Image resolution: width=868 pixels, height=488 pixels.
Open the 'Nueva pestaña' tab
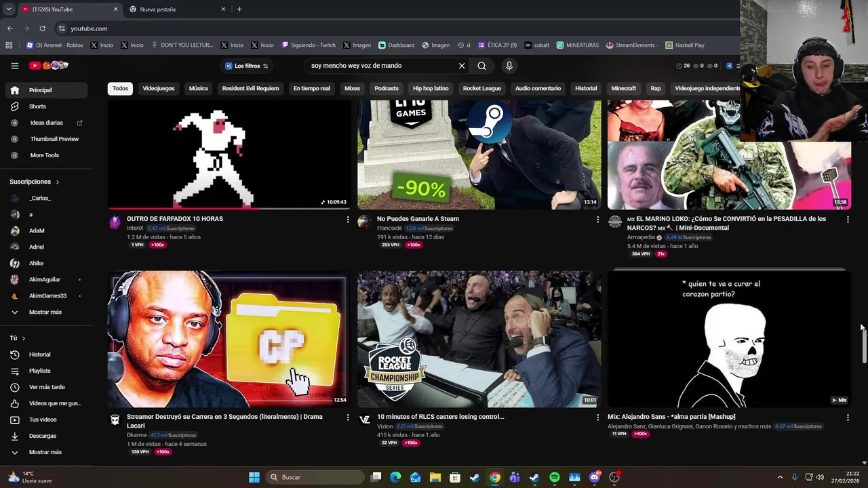pyautogui.click(x=178, y=9)
